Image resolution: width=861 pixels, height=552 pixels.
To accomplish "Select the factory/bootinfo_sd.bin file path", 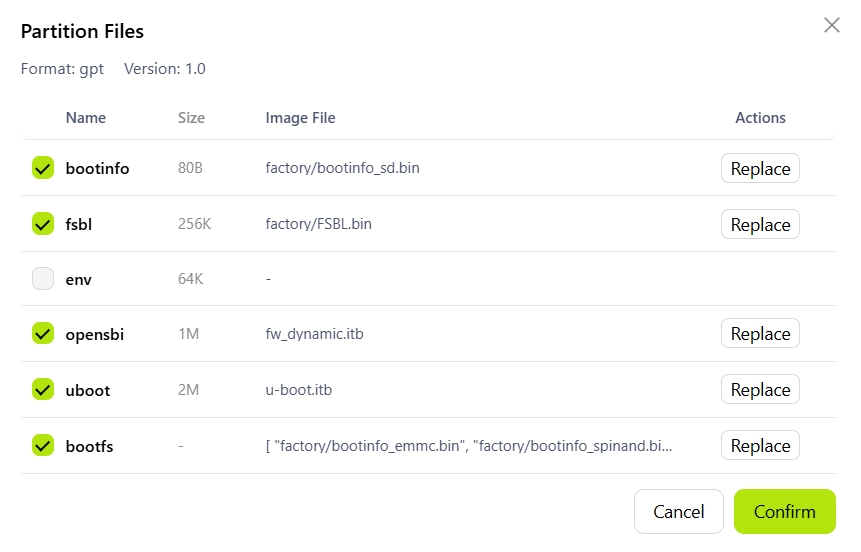I will pos(343,168).
